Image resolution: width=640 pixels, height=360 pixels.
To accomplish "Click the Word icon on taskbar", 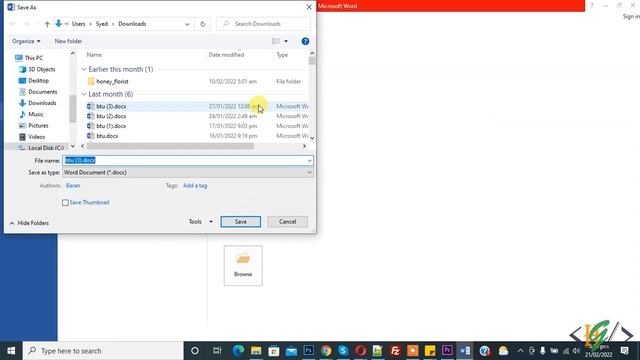I will tap(464, 351).
